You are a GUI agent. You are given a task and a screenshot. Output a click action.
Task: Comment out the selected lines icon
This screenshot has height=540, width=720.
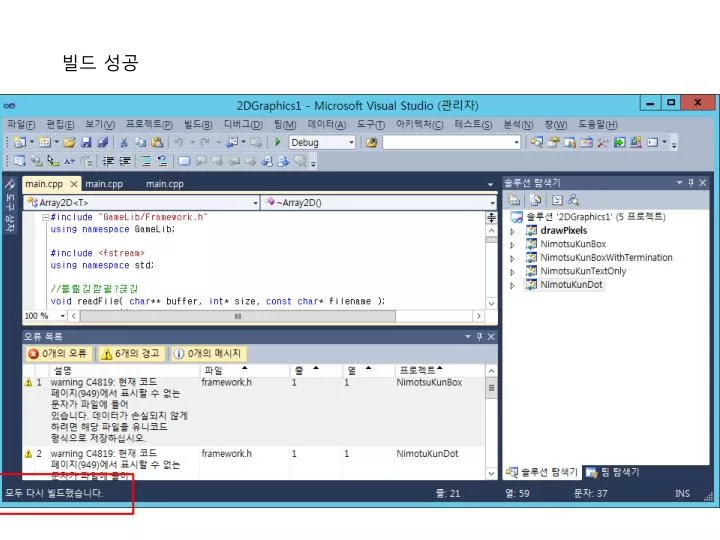click(146, 161)
